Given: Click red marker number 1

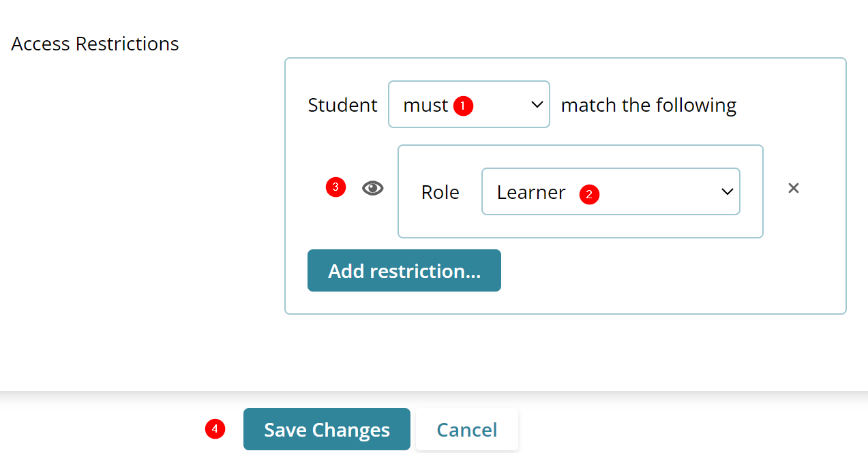Looking at the screenshot, I should [x=463, y=106].
